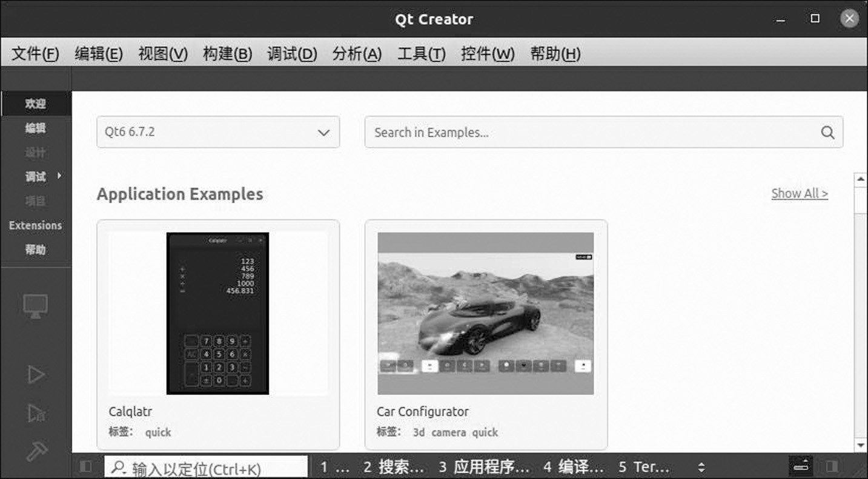Screen dimensions: 868x479
Task: Open the output pane selector arrows
Action: coord(701,467)
